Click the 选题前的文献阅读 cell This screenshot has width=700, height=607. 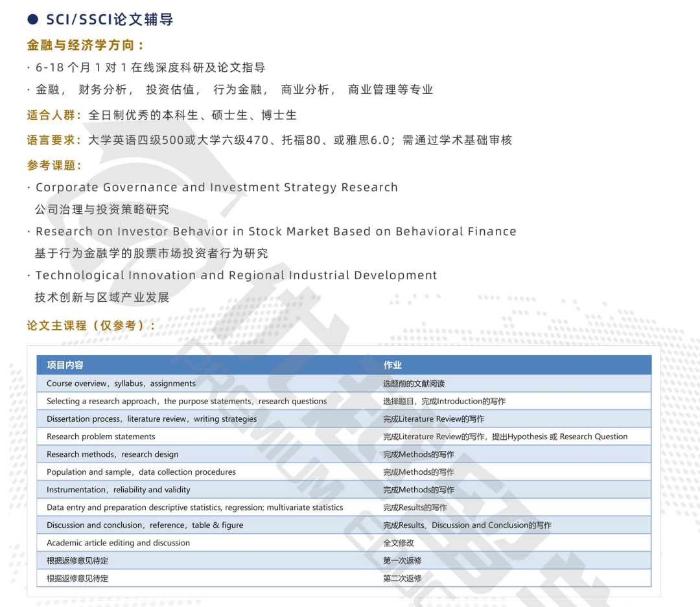(x=414, y=384)
